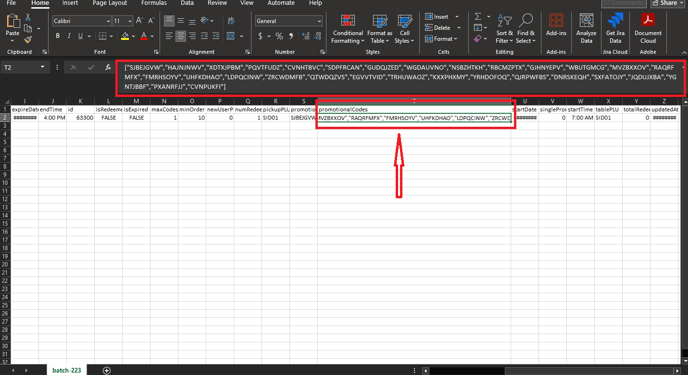This screenshot has width=688, height=375.
Task: Apply comma style number format
Action: 291,36
